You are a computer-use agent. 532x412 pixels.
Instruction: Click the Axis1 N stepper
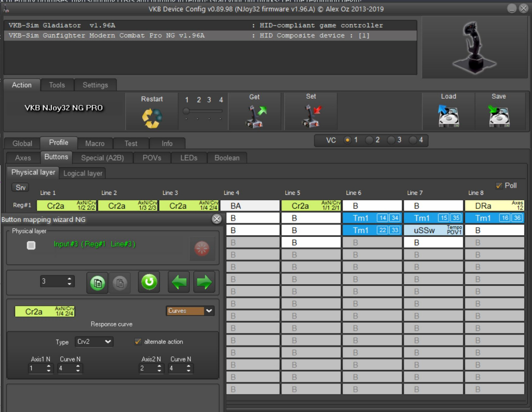pyautogui.click(x=40, y=368)
